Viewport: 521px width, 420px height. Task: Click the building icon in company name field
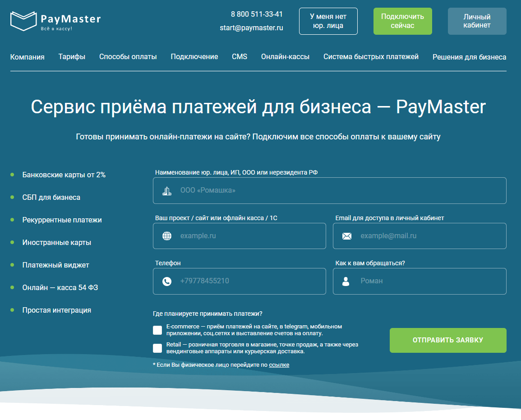167,190
